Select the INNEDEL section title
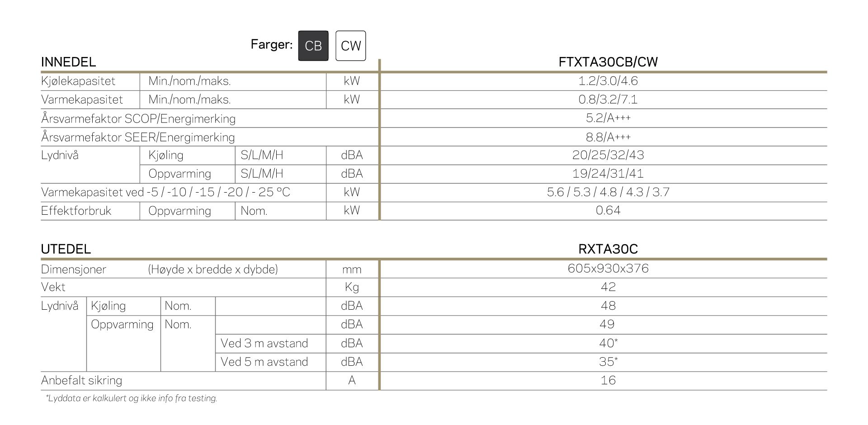 (x=68, y=62)
